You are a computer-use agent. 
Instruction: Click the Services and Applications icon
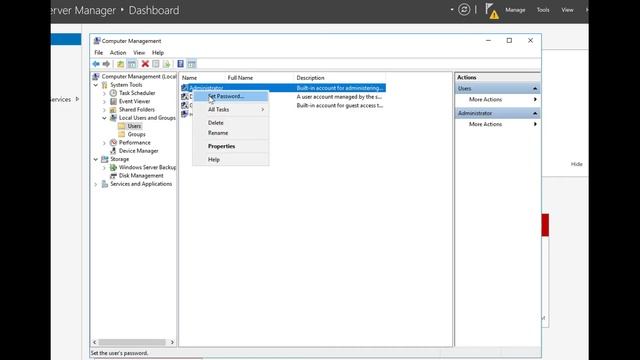[105, 184]
